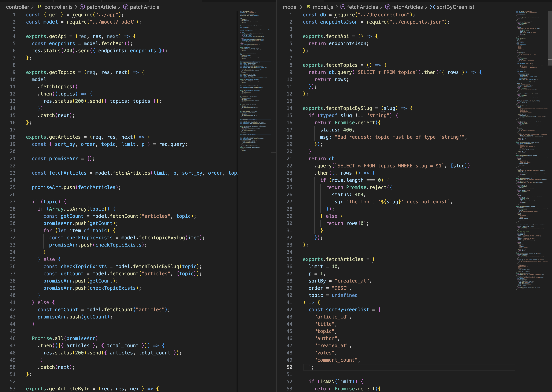This screenshot has height=392, width=552.
Task: Click line number 18 in controller.js gutter
Action: coord(13,137)
